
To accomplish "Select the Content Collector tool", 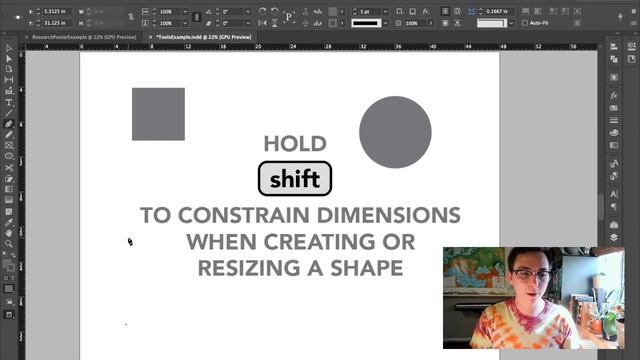I will pos(9,91).
